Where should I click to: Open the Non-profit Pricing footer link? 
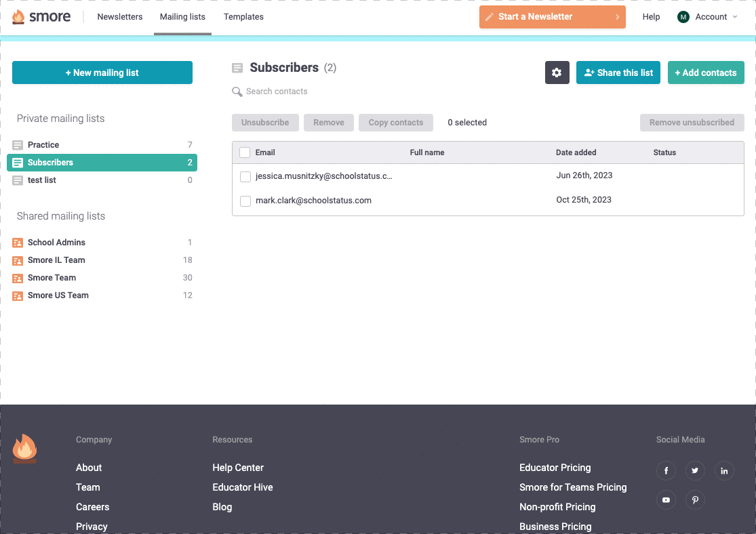(x=557, y=507)
